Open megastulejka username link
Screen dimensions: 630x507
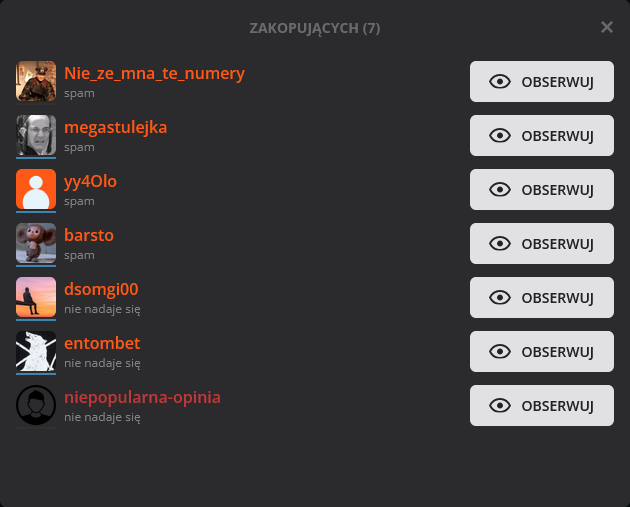point(115,127)
